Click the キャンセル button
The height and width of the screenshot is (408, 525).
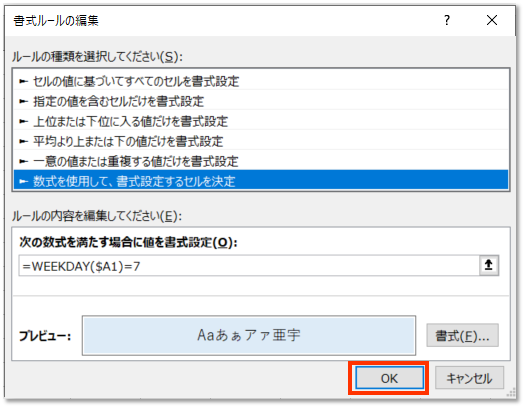coord(469,378)
